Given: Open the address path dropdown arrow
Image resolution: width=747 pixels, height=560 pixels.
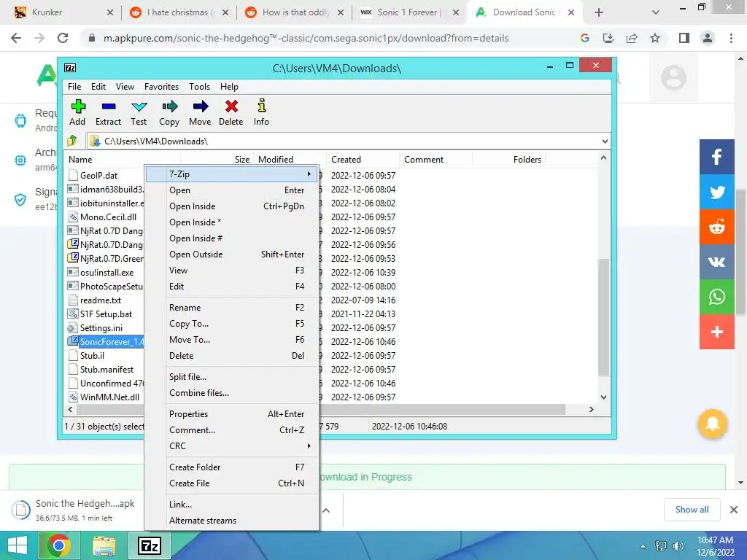Looking at the screenshot, I should (x=605, y=141).
